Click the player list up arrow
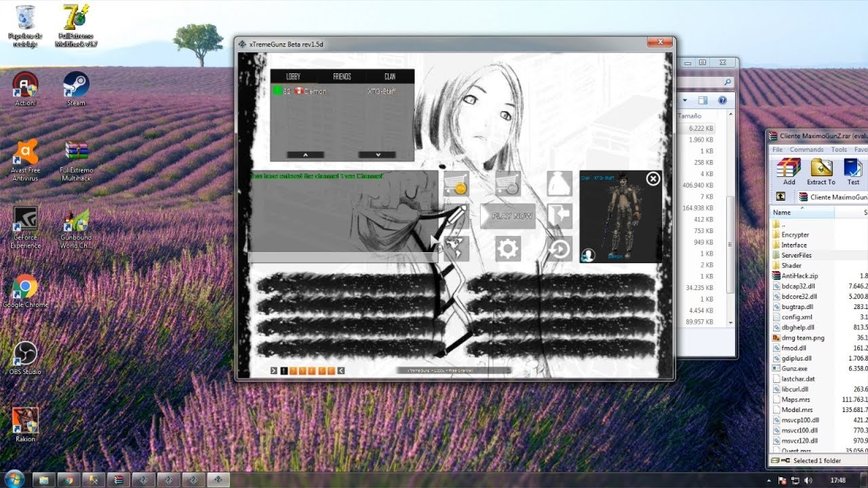The height and width of the screenshot is (488, 868). point(305,155)
